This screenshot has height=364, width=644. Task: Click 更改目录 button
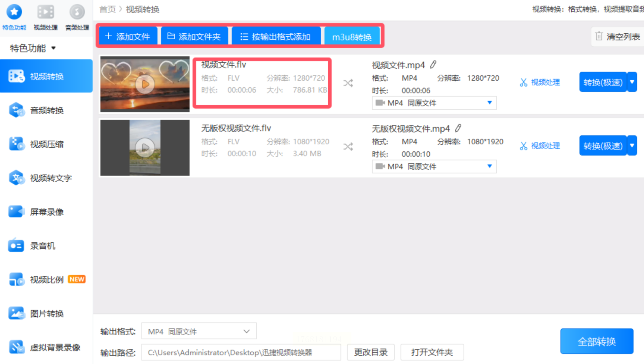click(371, 352)
